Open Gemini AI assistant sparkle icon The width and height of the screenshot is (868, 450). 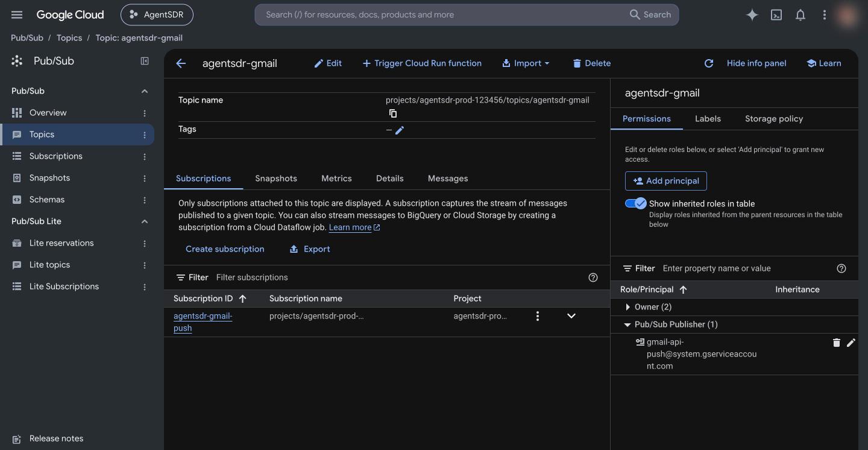[x=752, y=15]
